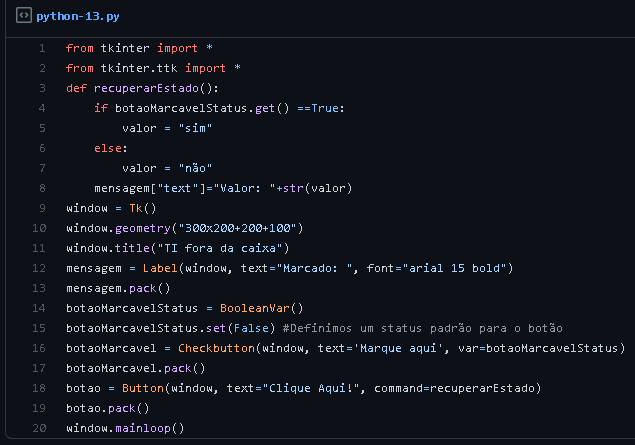635x445 pixels.
Task: Select line number 19
Action: pyautogui.click(x=39, y=408)
